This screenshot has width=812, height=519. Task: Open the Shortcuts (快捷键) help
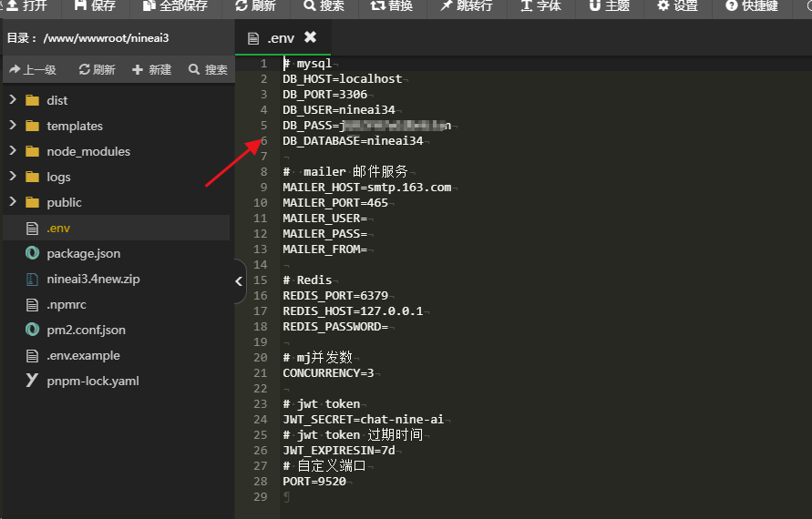(752, 5)
